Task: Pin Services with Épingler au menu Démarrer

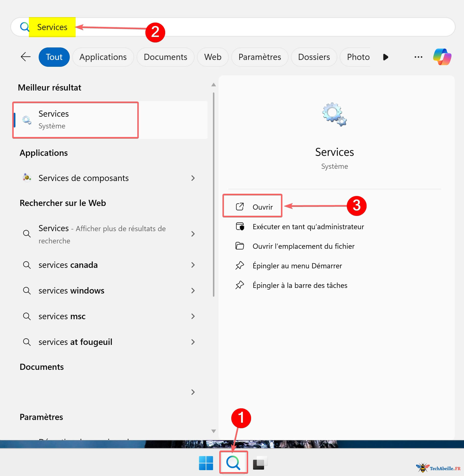Action: [297, 266]
